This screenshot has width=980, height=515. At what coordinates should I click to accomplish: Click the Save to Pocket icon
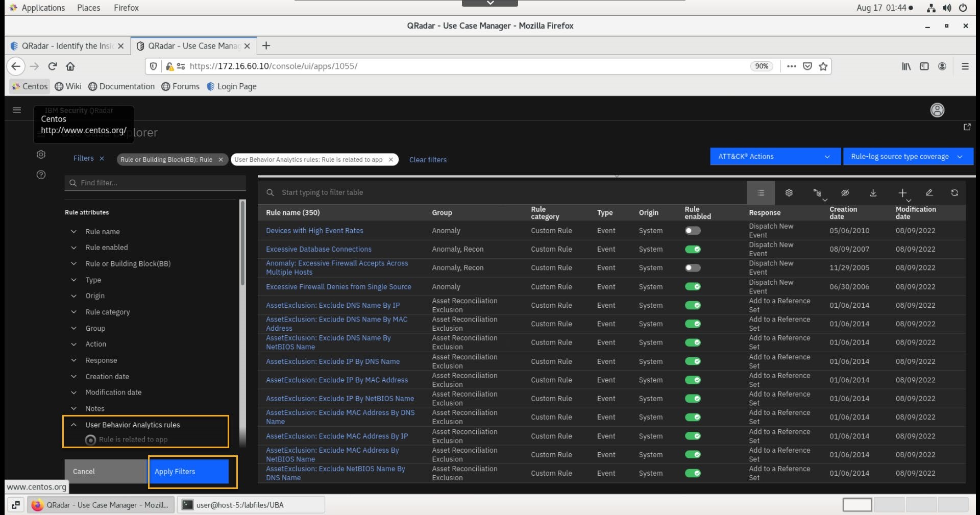(807, 66)
